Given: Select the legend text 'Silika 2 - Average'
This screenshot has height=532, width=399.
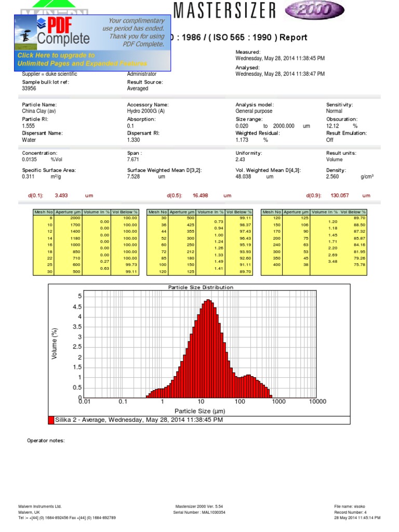Looking at the screenshot, I should tap(81, 420).
